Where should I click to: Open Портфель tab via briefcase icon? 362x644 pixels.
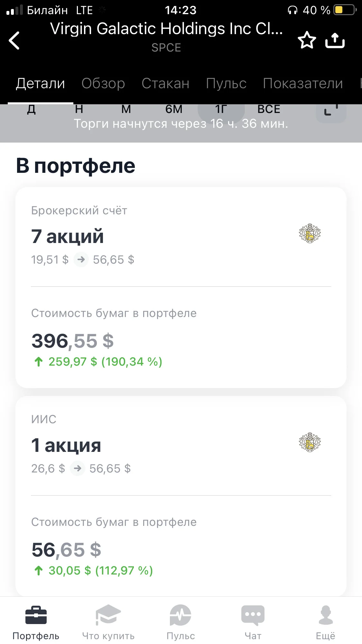(x=36, y=615)
